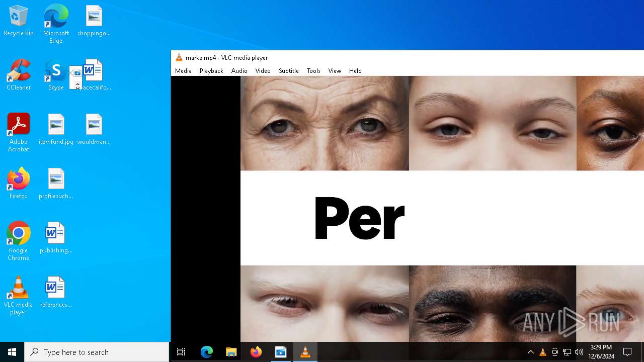The image size is (644, 362).
Task: Open the Video menu in VLC
Action: pos(263,71)
